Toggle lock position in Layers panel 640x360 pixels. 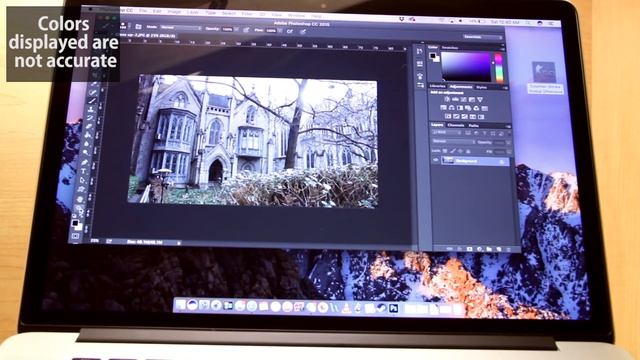460,151
